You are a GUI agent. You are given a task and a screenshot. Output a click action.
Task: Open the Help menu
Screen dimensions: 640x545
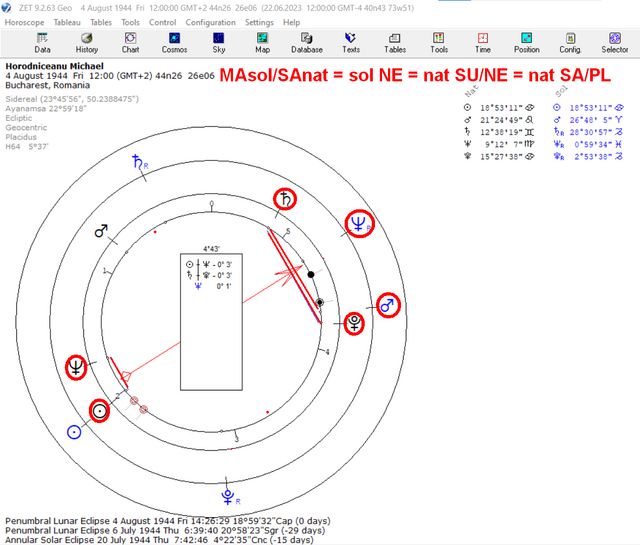[291, 22]
